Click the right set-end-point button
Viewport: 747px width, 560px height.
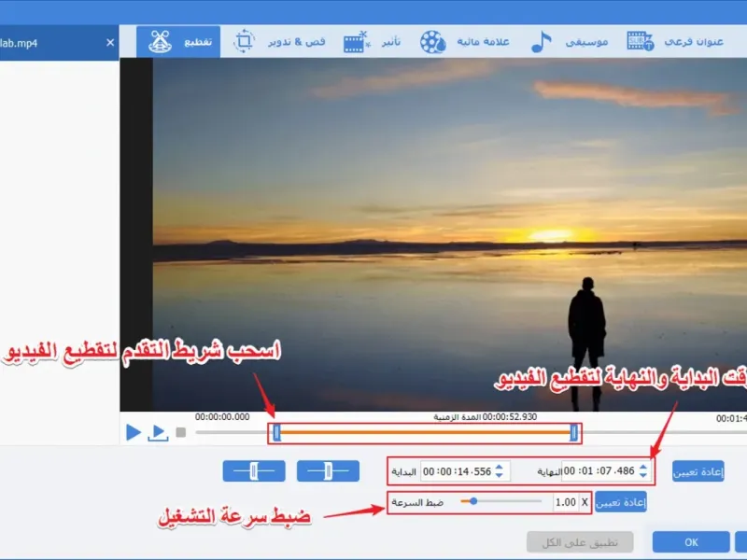click(x=328, y=471)
